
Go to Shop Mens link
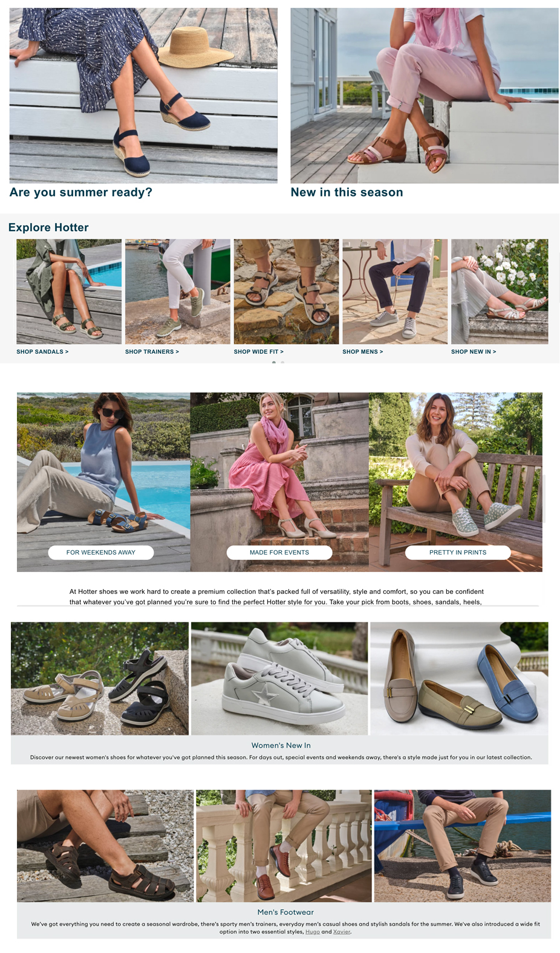(363, 351)
